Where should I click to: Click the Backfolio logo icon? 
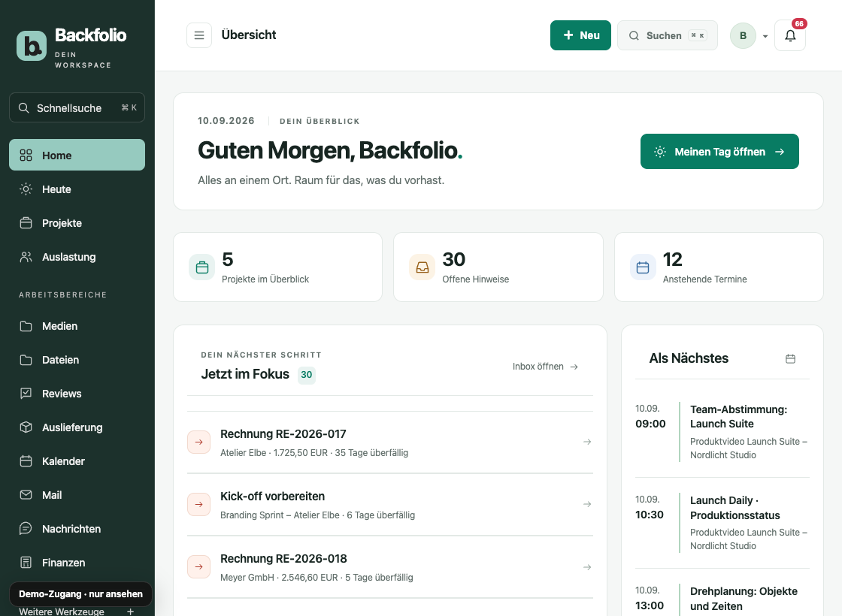(32, 46)
